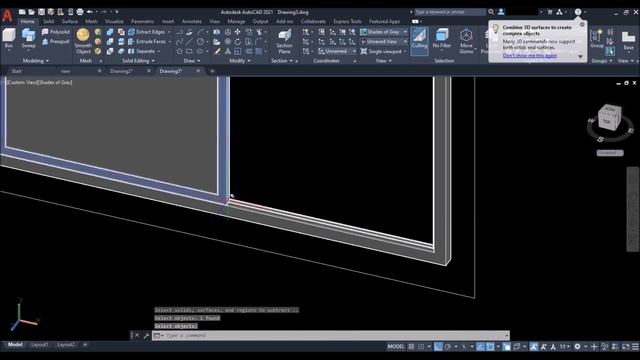Click the Autodesk App Store cart icon
640x360 pixels.
point(550,12)
